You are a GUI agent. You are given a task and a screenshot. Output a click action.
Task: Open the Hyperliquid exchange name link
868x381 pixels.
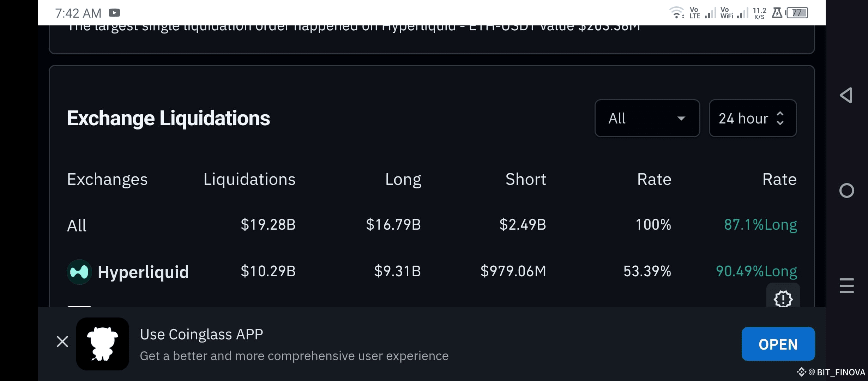tap(143, 272)
